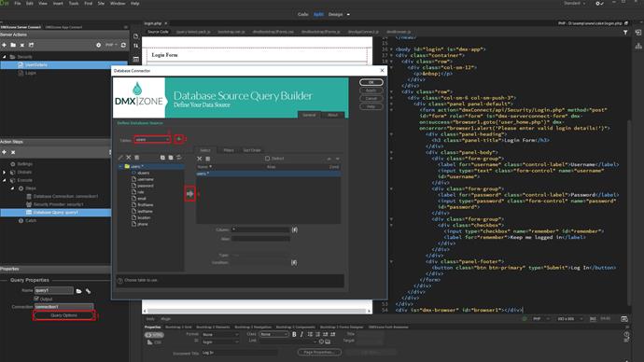Add new server action with plus icon

[x=4, y=45]
